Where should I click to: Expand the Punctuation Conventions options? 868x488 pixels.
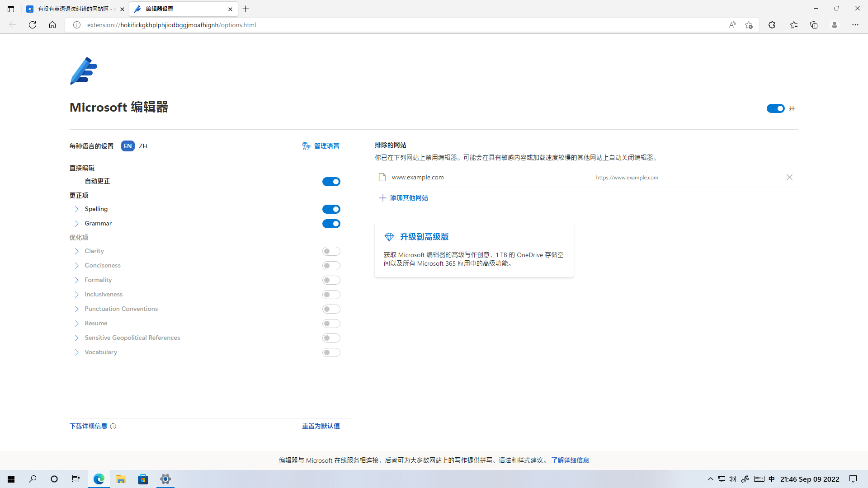point(76,309)
